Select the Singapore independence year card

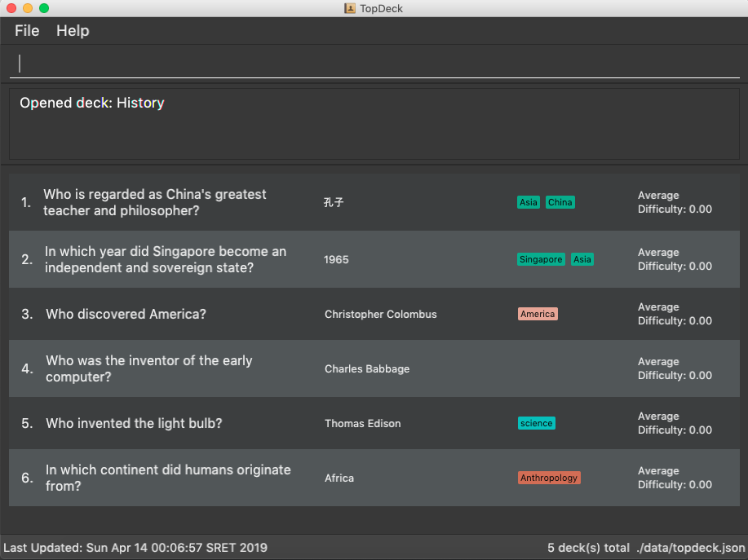tap(374, 259)
